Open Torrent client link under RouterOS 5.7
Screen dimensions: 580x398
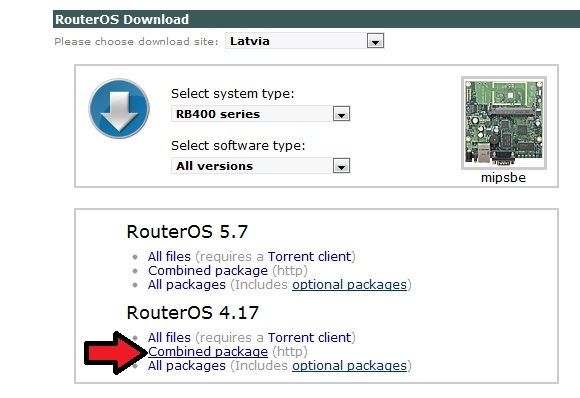pos(310,256)
